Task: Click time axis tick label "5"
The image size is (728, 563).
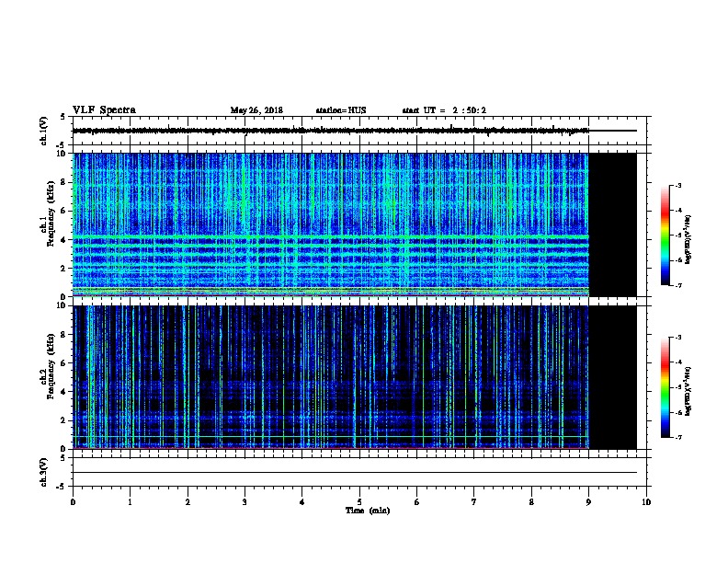Action: (x=359, y=502)
